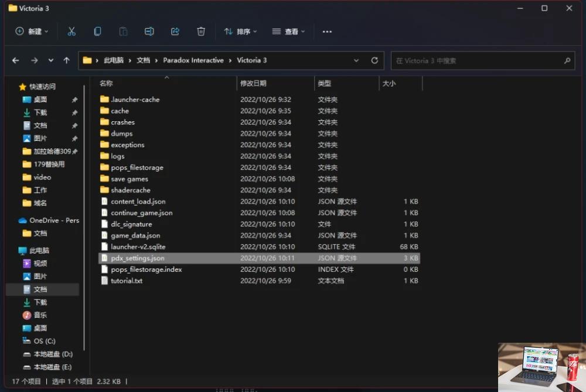The height and width of the screenshot is (392, 586).
Task: Click the Cut scissors icon
Action: click(71, 32)
